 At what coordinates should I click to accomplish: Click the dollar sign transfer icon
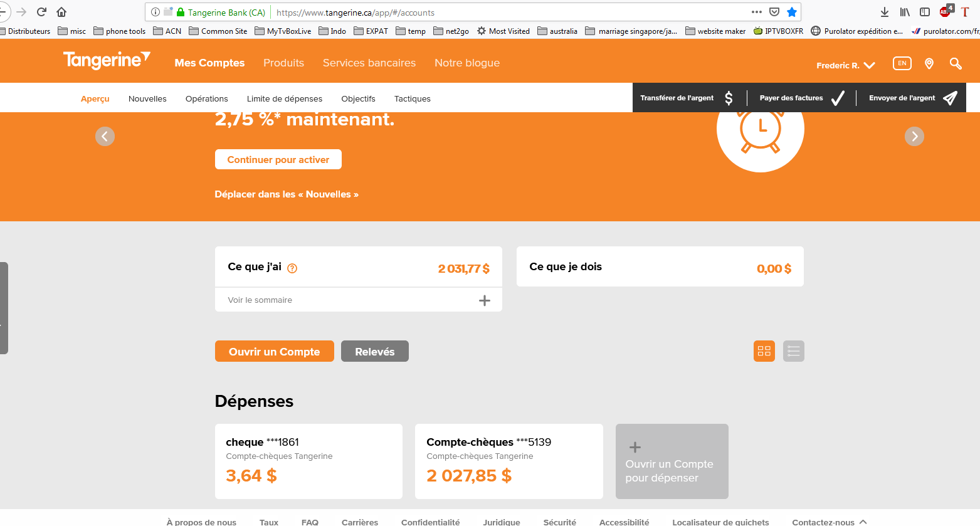pos(729,98)
